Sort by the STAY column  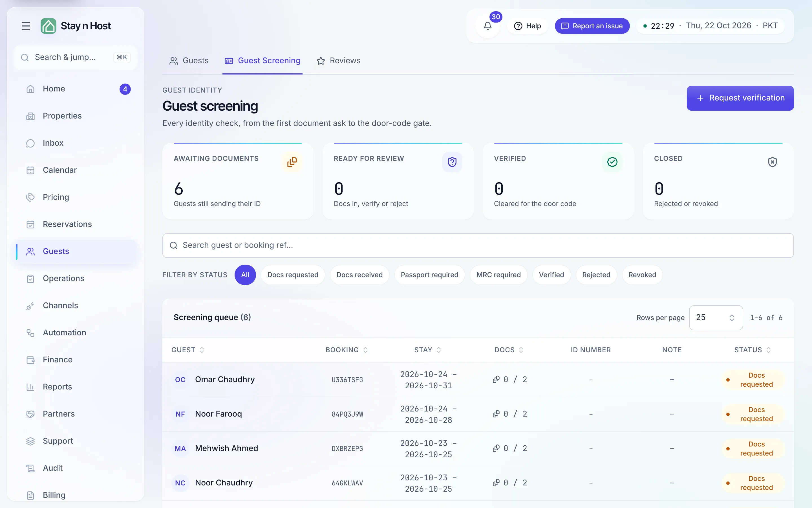click(x=427, y=350)
